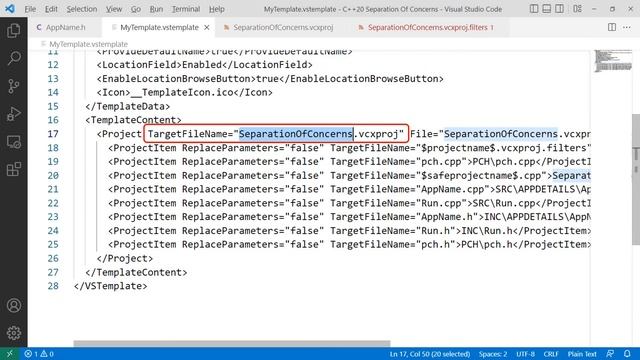Image resolution: width=640 pixels, height=360 pixels.
Task: Change indentation via Spaces: 2
Action: coord(493,354)
